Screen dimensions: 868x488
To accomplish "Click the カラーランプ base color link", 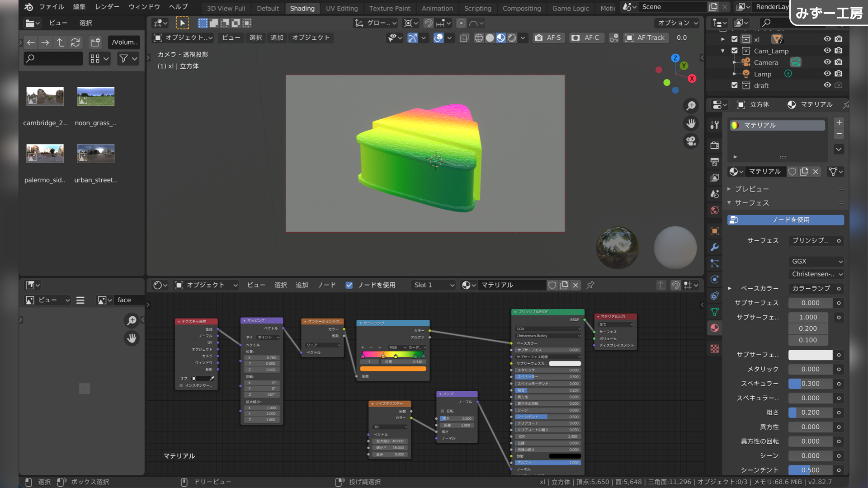I will pyautogui.click(x=811, y=288).
